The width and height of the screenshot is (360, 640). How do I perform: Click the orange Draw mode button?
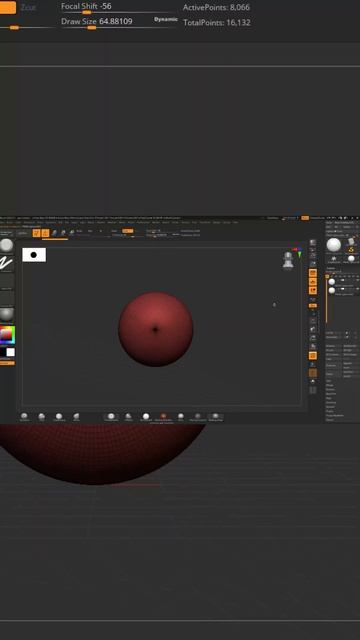(x=45, y=233)
